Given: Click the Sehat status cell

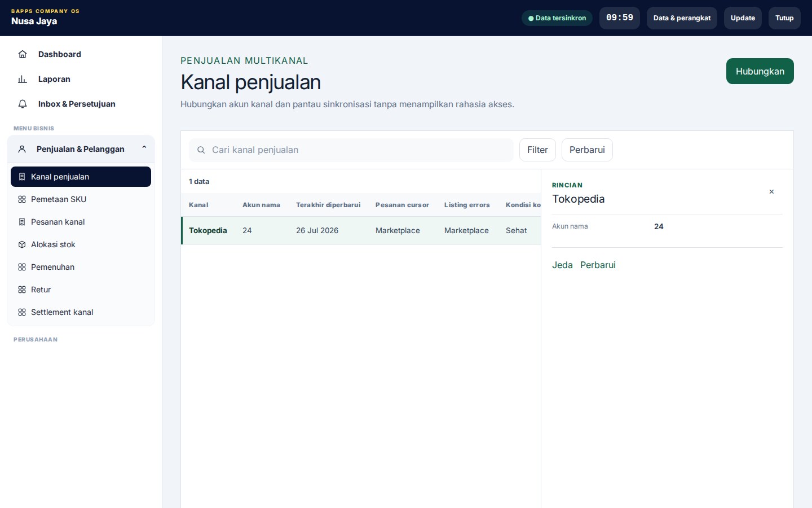Looking at the screenshot, I should [x=517, y=230].
